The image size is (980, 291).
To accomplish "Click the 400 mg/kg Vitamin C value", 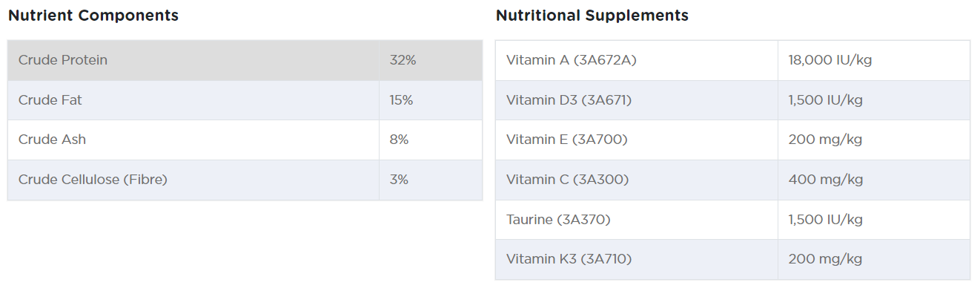I will [x=826, y=180].
